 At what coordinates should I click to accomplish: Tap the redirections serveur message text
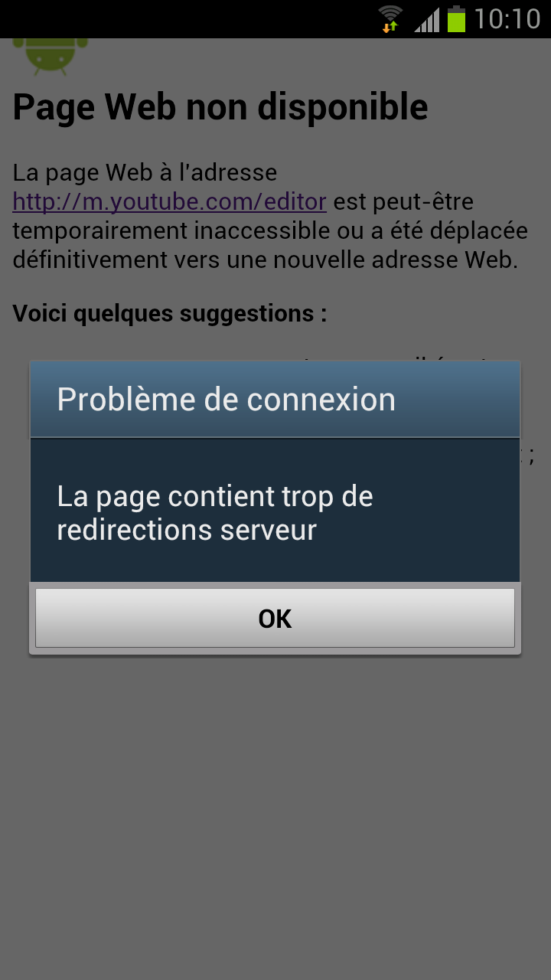tap(187, 530)
